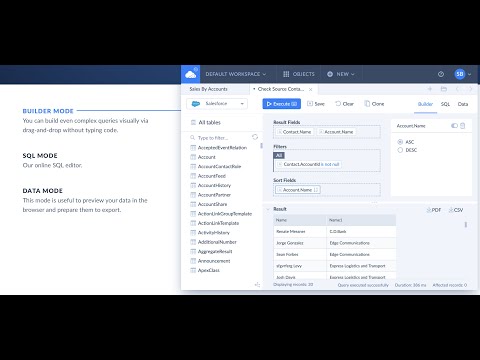480x360 pixels.
Task: Select AdditionalNumber table
Action: click(x=217, y=242)
